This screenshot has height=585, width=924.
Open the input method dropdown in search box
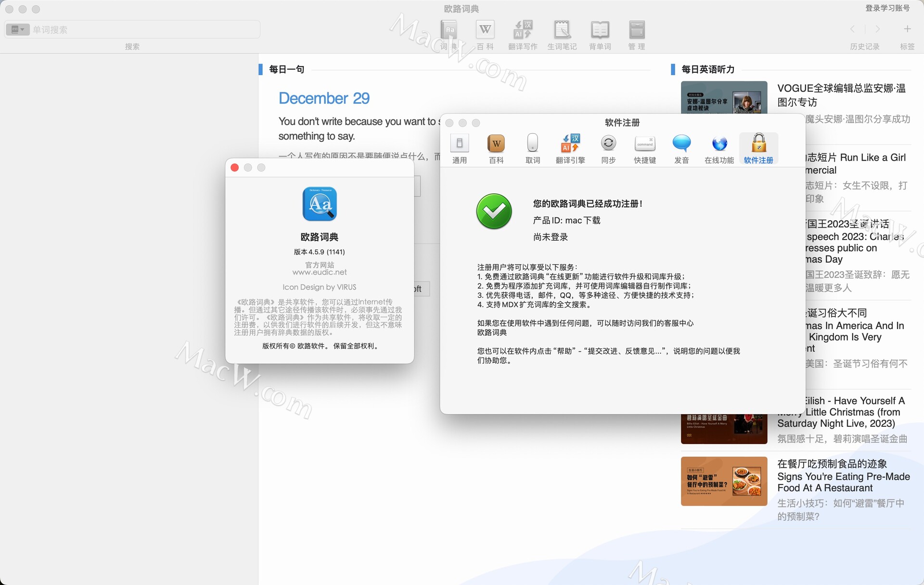17,29
